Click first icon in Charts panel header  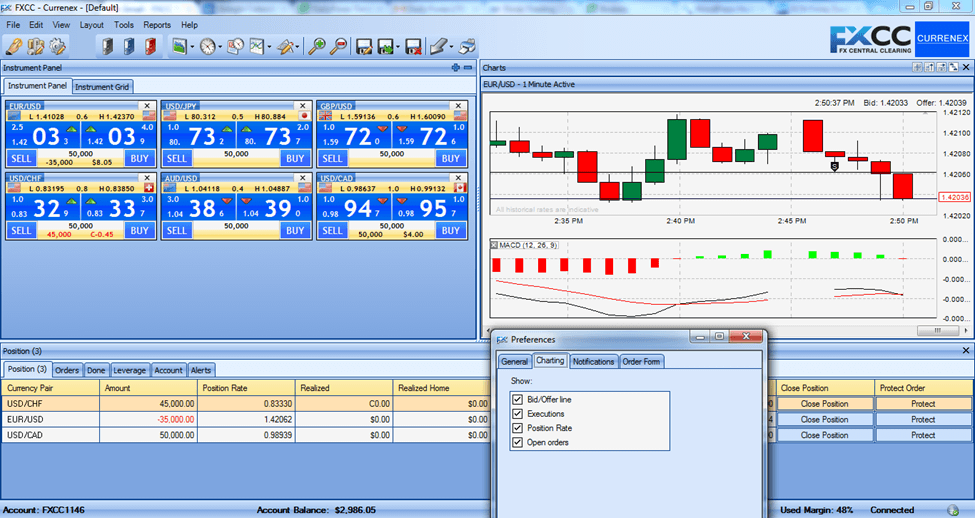[917, 67]
